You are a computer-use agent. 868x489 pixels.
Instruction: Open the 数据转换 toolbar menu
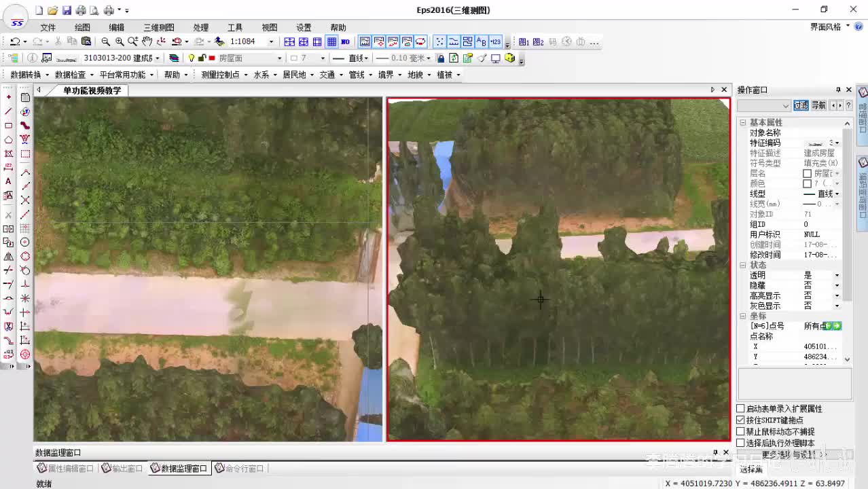(30, 75)
